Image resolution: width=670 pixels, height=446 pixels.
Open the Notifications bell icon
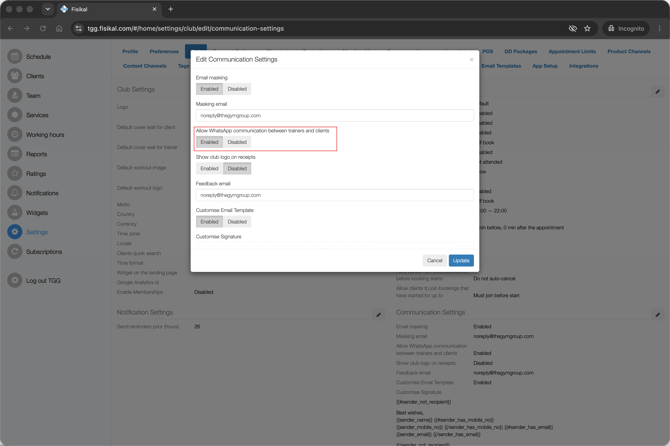(x=15, y=193)
